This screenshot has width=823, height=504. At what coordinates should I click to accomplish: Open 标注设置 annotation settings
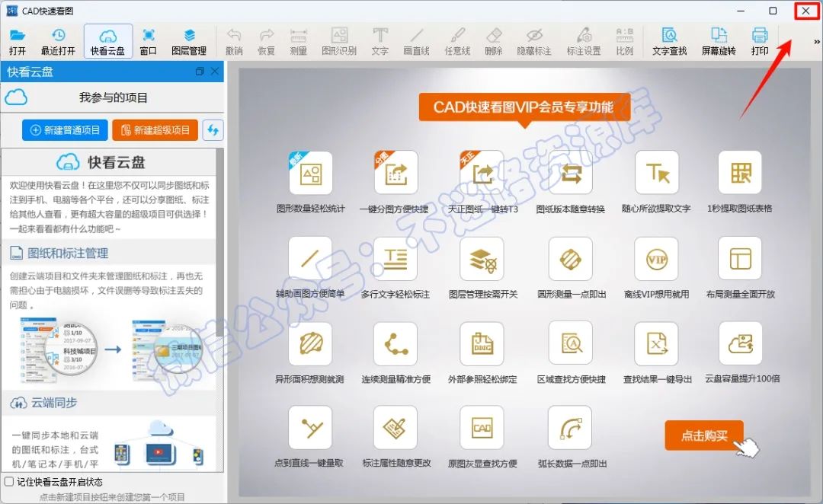(584, 42)
